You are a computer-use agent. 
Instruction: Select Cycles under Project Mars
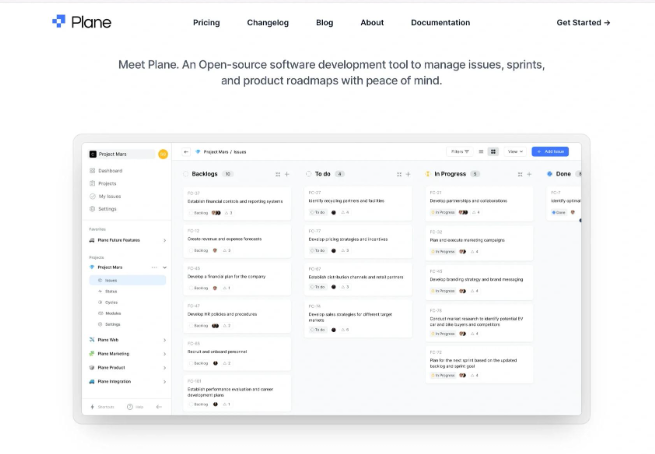[108, 302]
